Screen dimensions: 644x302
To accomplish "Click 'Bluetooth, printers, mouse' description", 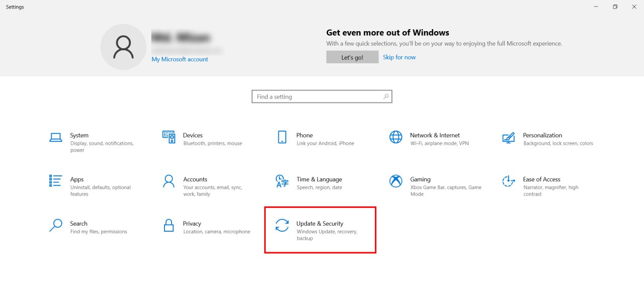I will pos(213,143).
